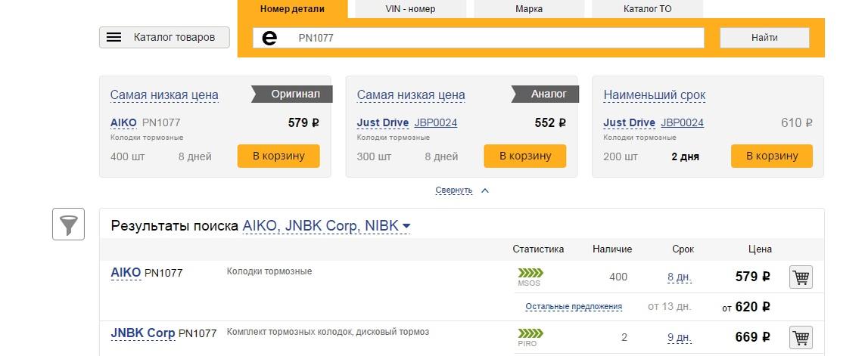Collapse cards via Свернуть chevron
The height and width of the screenshot is (356, 868).
click(485, 190)
